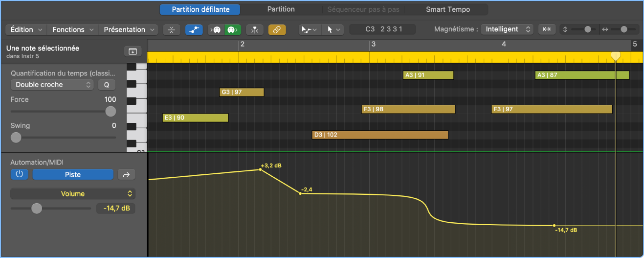Toggle the green MIDI Out button
Screen dimensions: 644x258
(232, 30)
